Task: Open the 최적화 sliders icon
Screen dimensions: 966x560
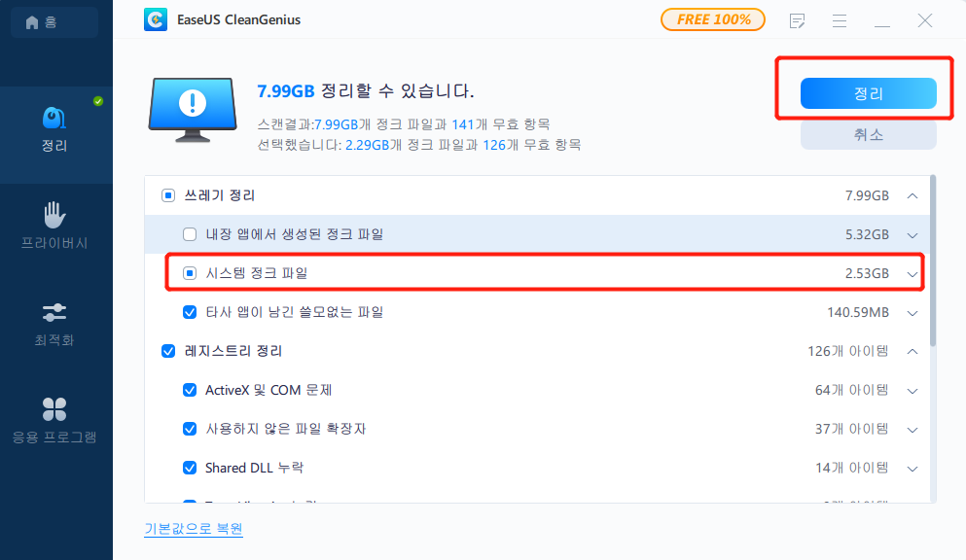Action: coord(54,312)
